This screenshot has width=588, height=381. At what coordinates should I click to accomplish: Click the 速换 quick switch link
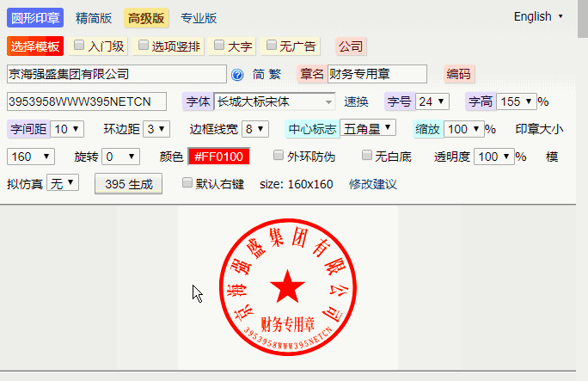pyautogui.click(x=356, y=101)
